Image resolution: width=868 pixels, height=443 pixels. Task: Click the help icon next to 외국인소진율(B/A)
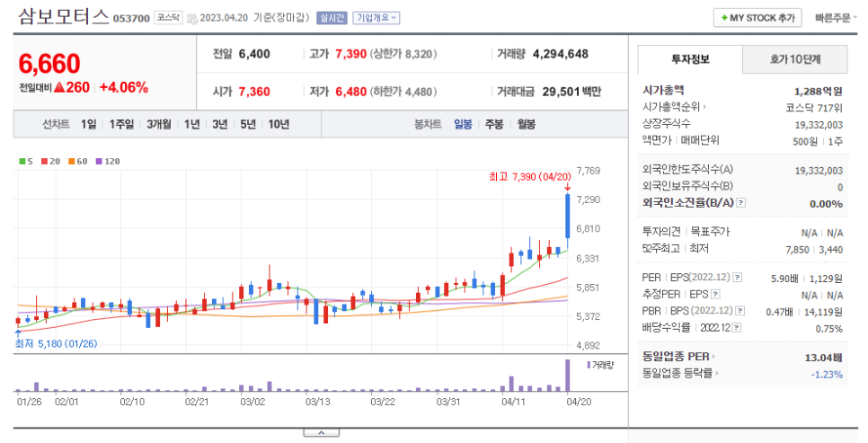[x=741, y=203]
